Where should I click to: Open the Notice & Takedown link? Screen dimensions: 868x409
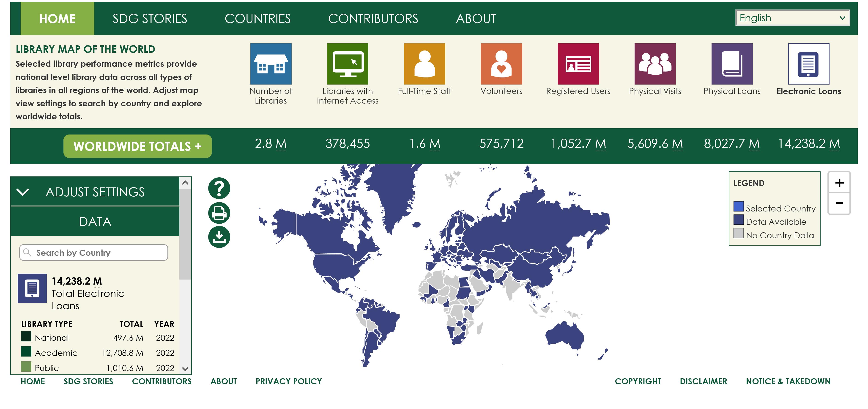tap(788, 381)
